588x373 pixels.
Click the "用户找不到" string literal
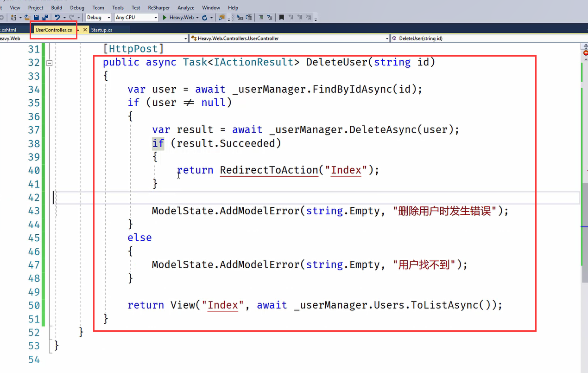tap(424, 265)
